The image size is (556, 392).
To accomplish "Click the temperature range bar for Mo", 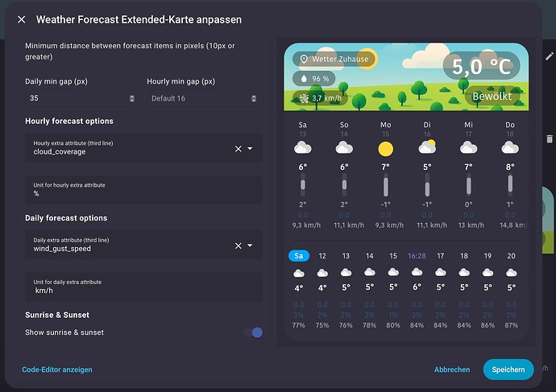I will click(386, 185).
